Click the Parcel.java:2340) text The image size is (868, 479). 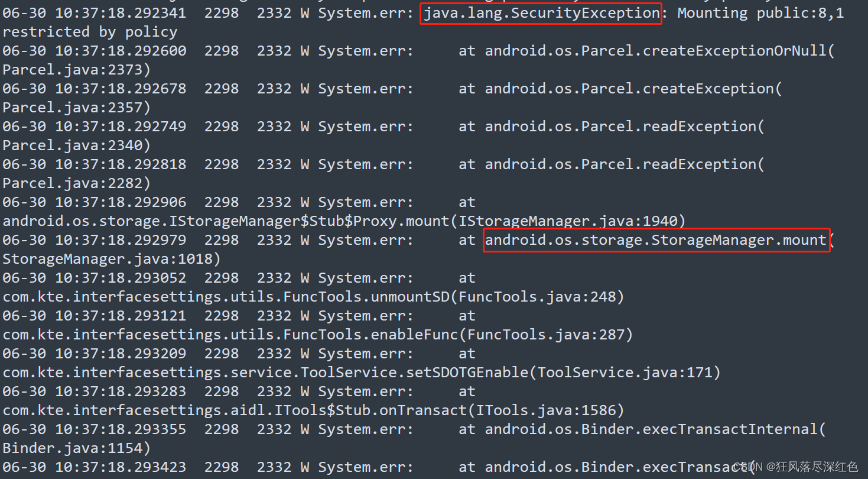pyautogui.click(x=77, y=145)
